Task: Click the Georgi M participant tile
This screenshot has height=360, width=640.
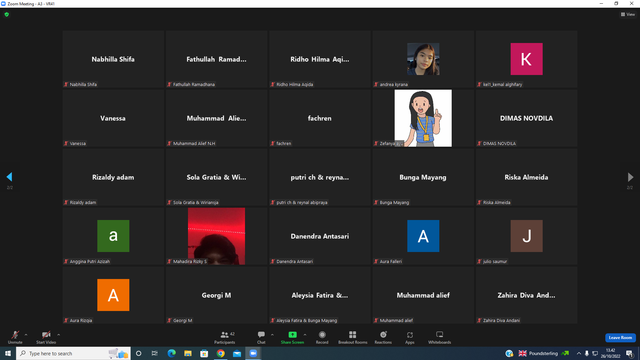Action: (x=216, y=295)
